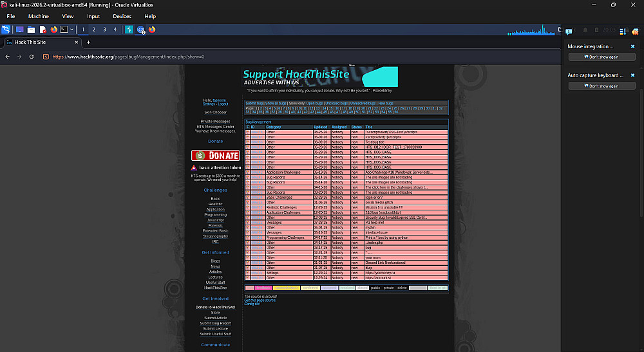Click the pink feedback status color legend
The height and width of the screenshot is (352, 644).
pos(263,288)
